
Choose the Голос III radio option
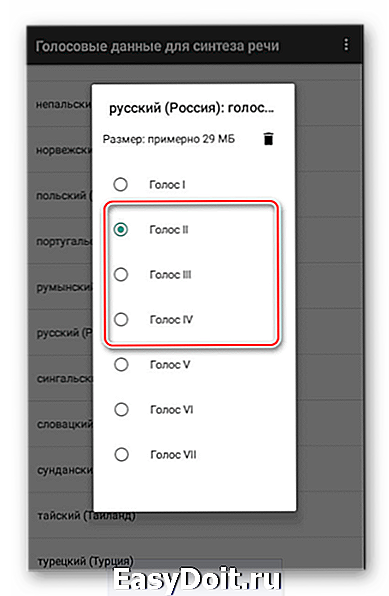pos(121,274)
